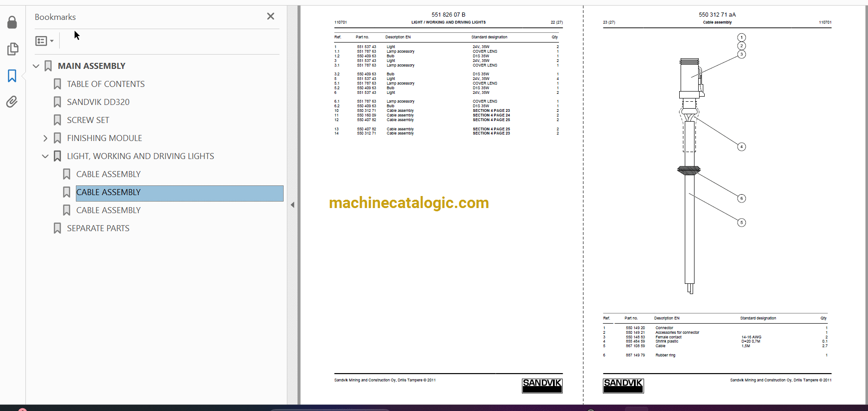Viewport: 868px width, 411px height.
Task: Click callout circle 6 in diagram
Action: pyautogui.click(x=742, y=199)
